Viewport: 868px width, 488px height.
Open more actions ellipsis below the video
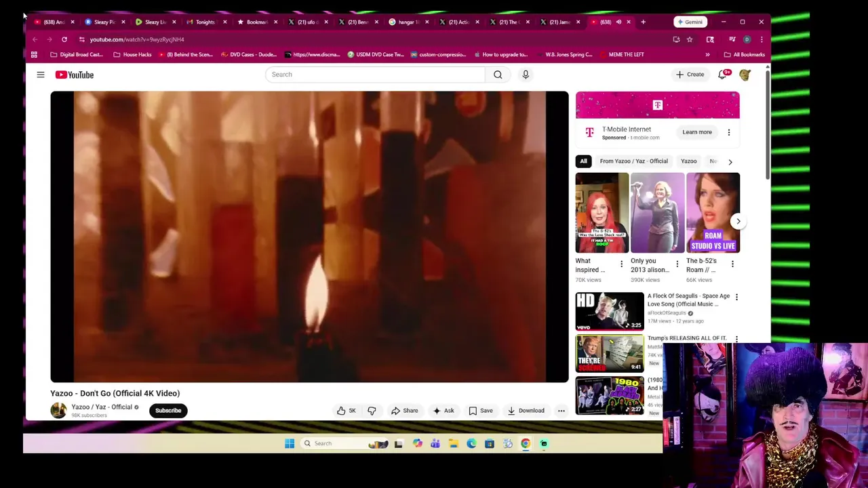pyautogui.click(x=561, y=411)
